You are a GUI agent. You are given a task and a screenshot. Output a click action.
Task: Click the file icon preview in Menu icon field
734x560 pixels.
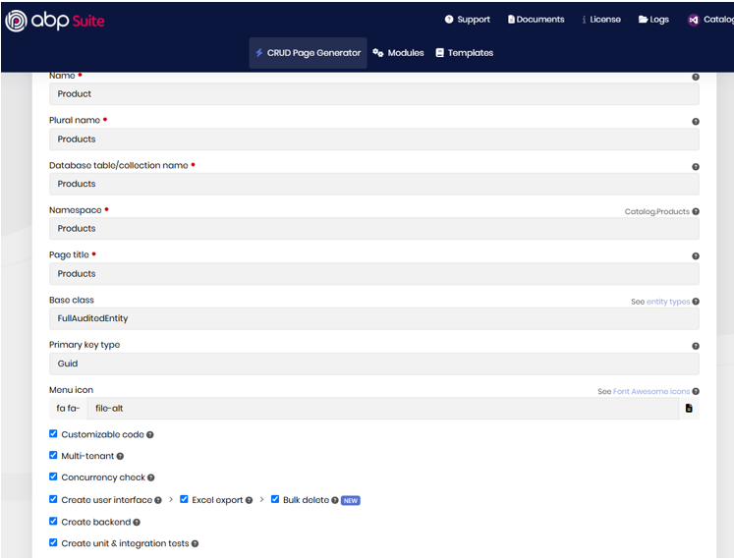click(689, 409)
